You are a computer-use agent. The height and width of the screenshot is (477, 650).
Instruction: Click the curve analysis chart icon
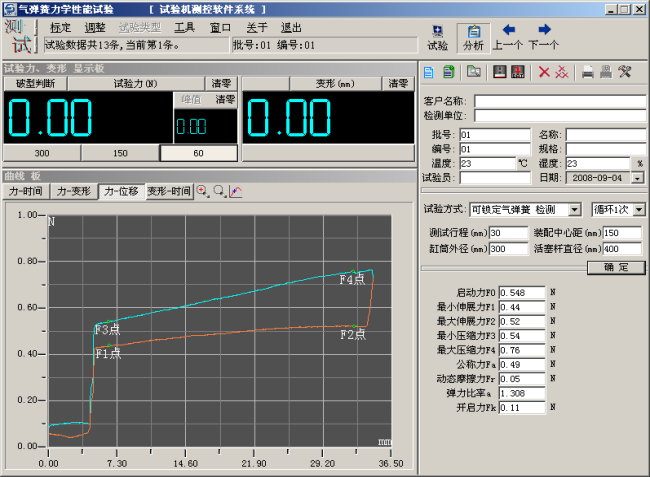tap(236, 191)
